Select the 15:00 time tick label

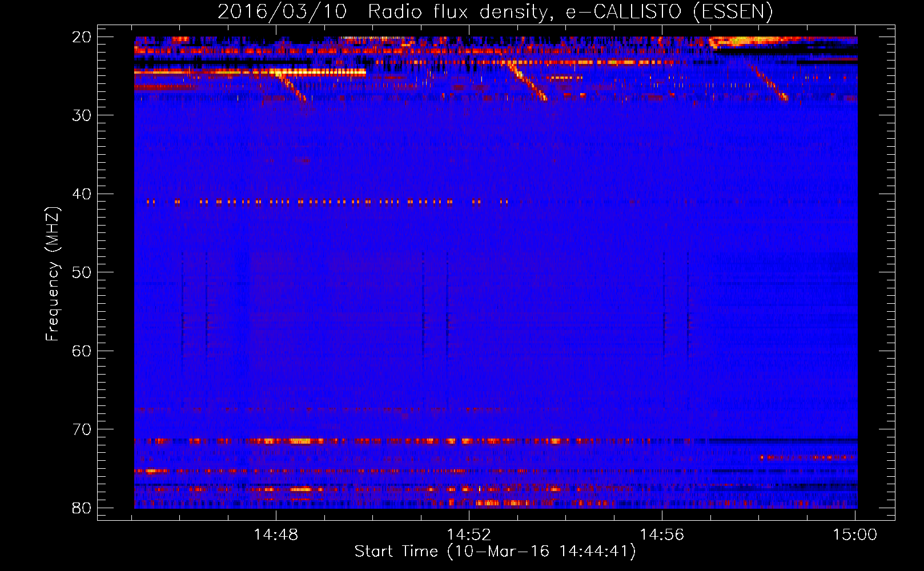855,535
